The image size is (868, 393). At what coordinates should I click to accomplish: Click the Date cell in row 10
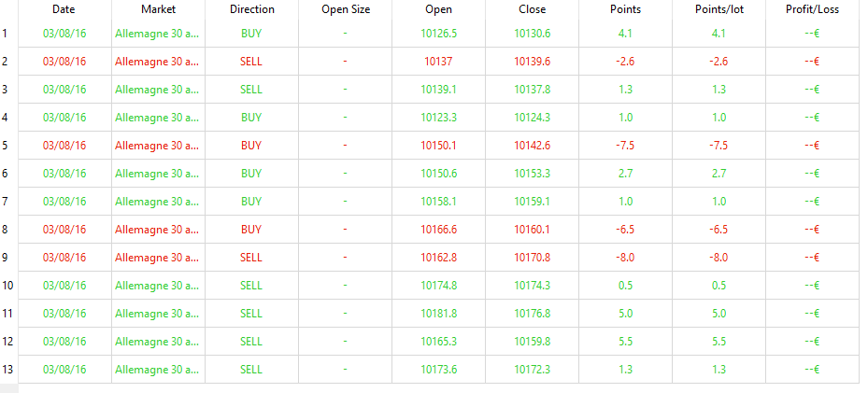point(64,286)
